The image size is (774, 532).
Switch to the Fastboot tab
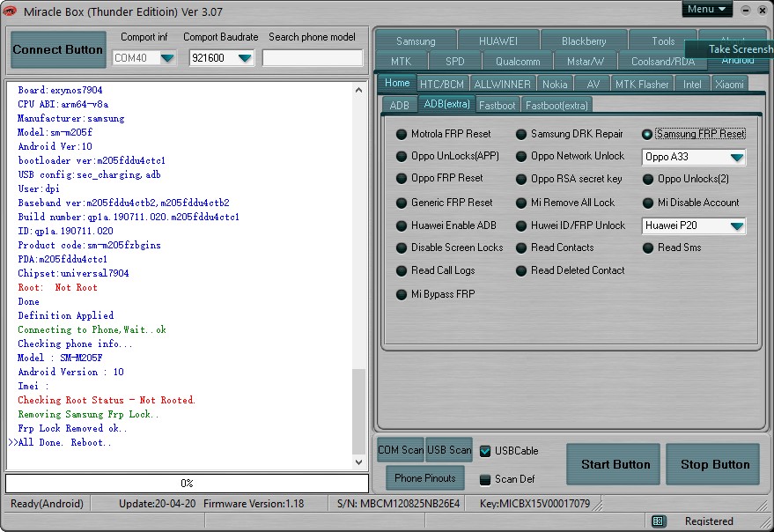pos(498,105)
